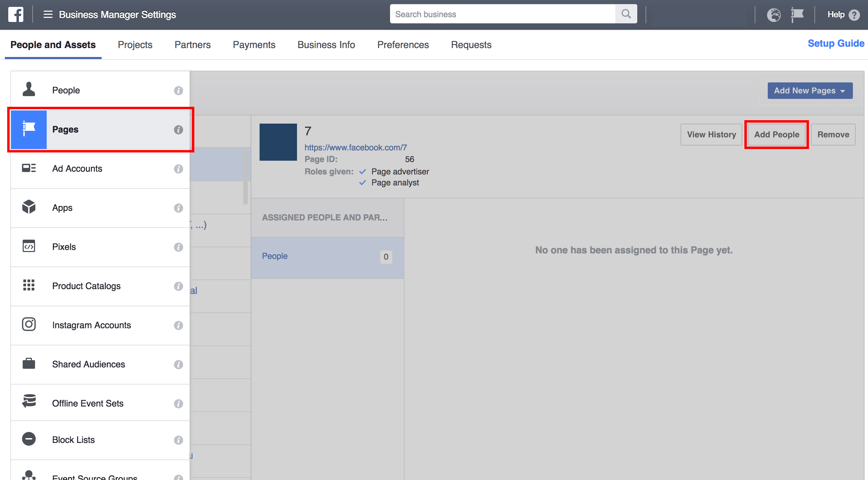
Task: Open the Partners tab
Action: coord(193,45)
